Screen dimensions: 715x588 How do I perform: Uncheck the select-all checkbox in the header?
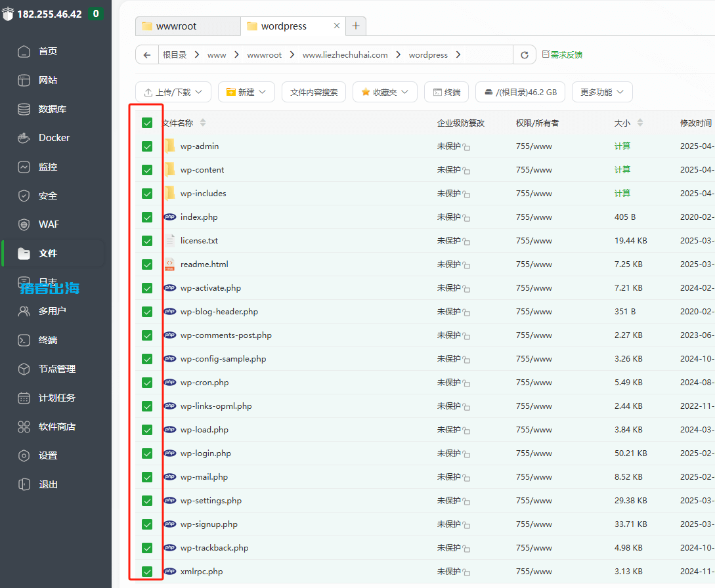[x=147, y=123]
